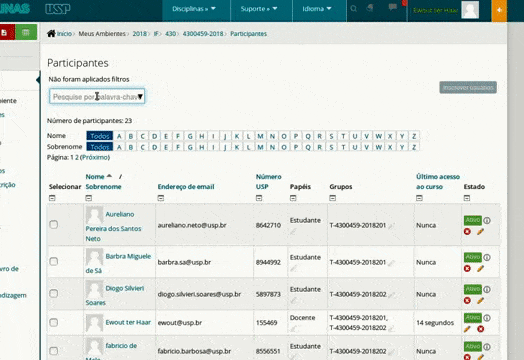Select Todos in Sobrenome filter
The width and height of the screenshot is (524, 360).
click(x=100, y=147)
